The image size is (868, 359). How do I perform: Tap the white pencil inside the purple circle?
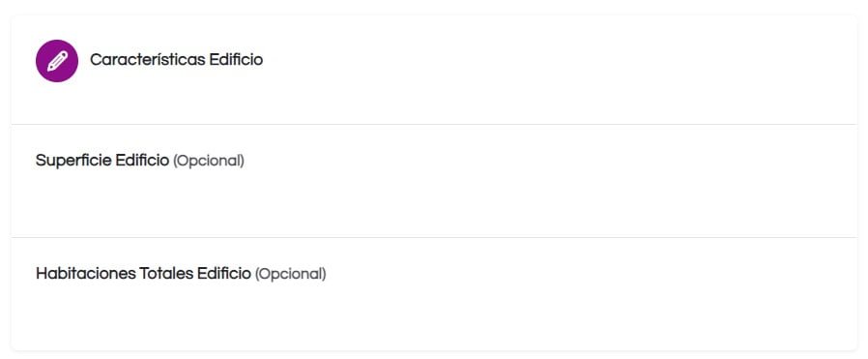pos(57,61)
